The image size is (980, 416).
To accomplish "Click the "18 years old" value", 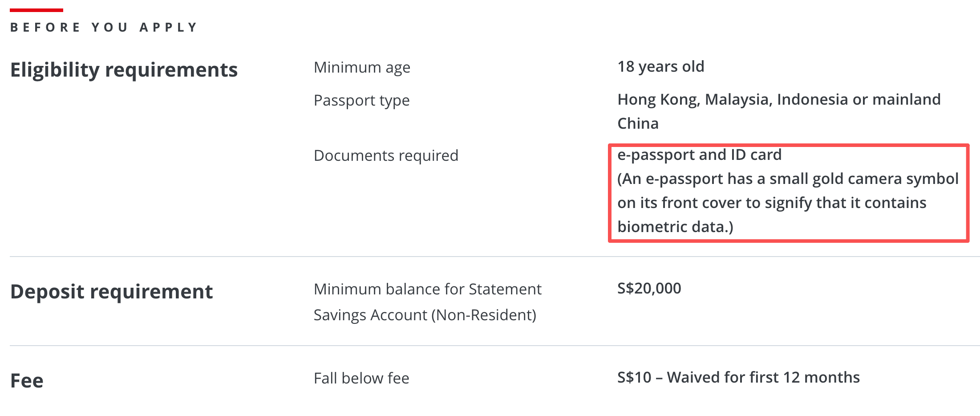I will [660, 67].
